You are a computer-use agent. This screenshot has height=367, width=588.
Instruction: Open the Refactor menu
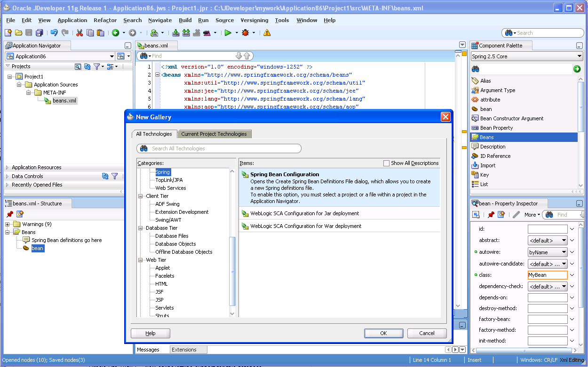[x=105, y=20]
